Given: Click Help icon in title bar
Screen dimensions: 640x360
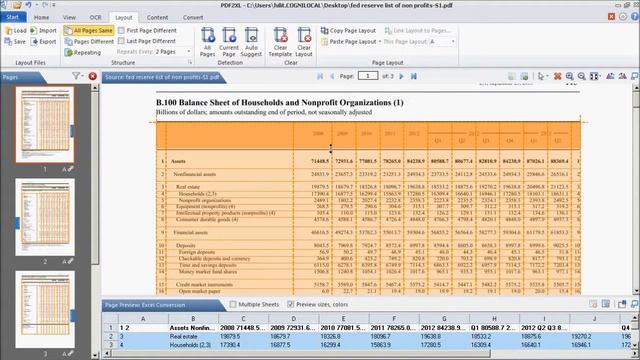Looking at the screenshot, I should [635, 16].
